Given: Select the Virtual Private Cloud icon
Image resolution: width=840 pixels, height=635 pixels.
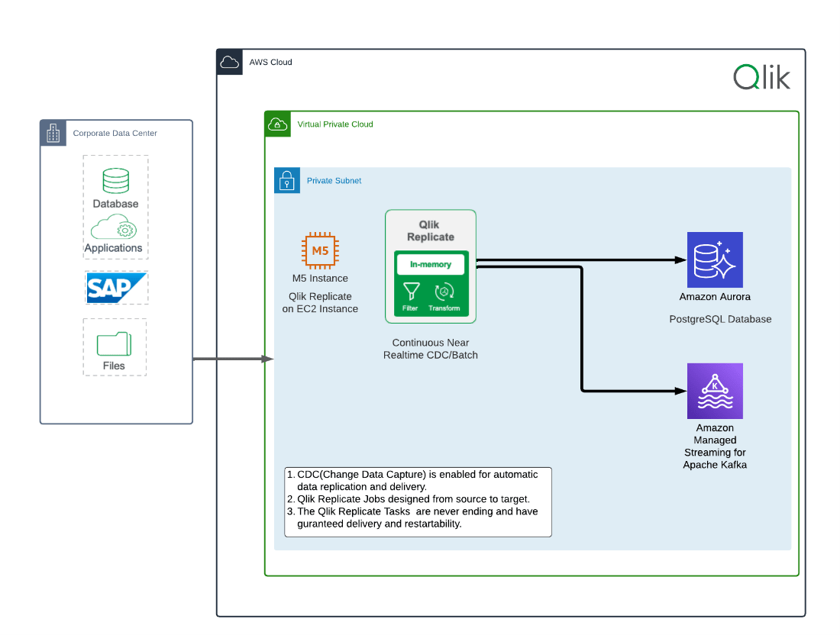Looking at the screenshot, I should pos(277,124).
